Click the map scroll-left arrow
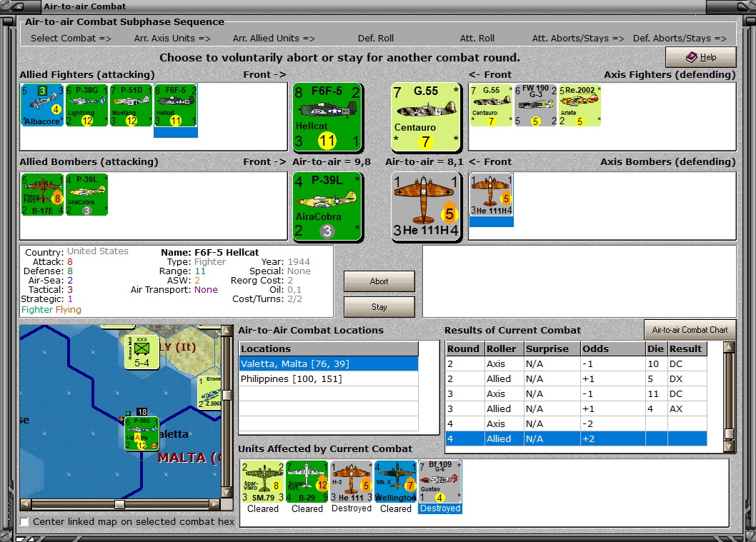 click(26, 504)
